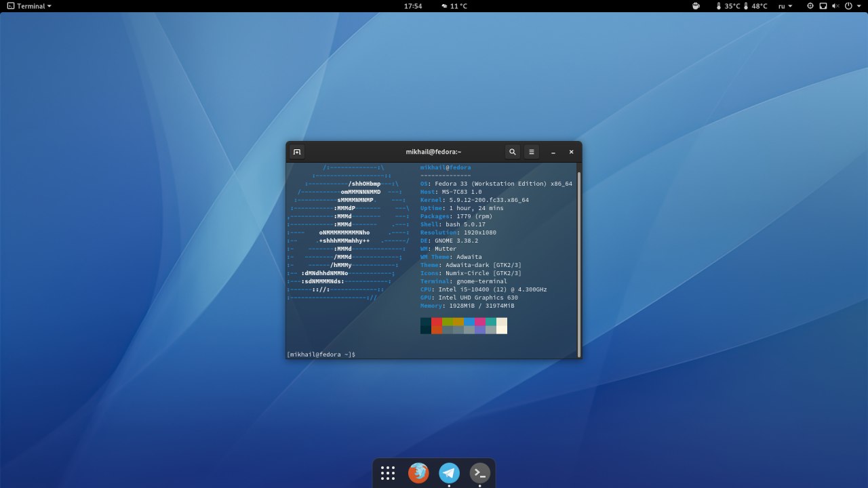868x488 pixels.
Task: Click the Resolution 1920x1080 line
Action: [458, 232]
